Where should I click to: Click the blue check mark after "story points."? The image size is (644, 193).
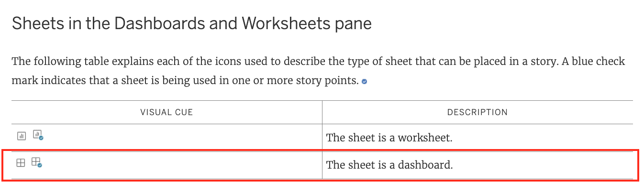(365, 82)
